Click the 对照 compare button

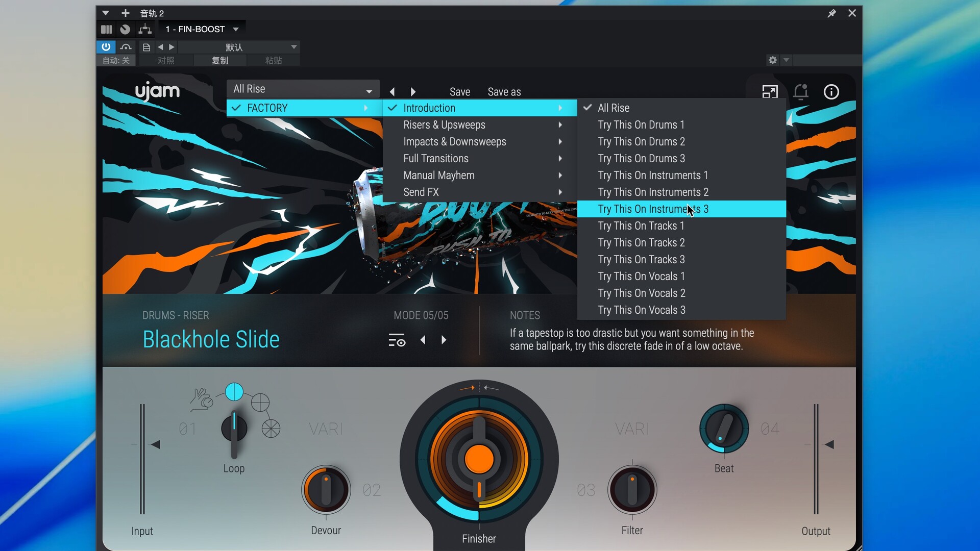[x=166, y=60]
